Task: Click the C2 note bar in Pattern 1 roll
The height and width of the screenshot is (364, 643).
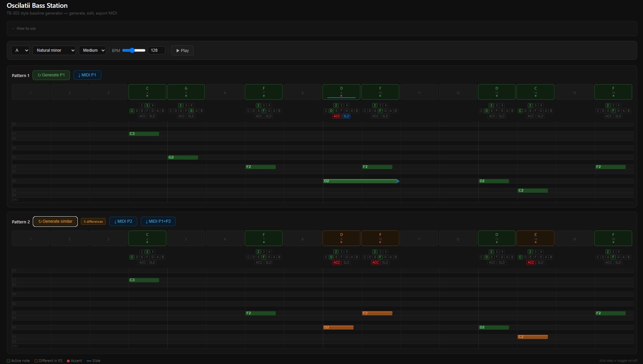Action: pyautogui.click(x=533, y=191)
